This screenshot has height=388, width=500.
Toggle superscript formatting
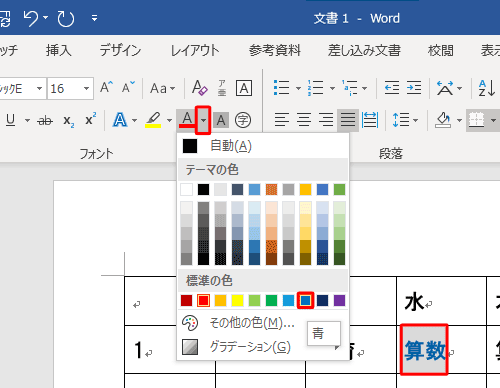90,119
